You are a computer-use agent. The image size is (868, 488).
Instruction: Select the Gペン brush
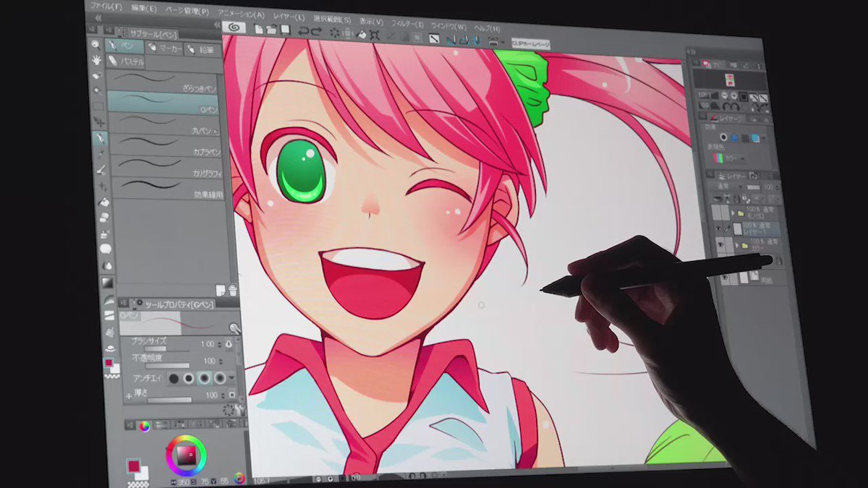point(164,103)
